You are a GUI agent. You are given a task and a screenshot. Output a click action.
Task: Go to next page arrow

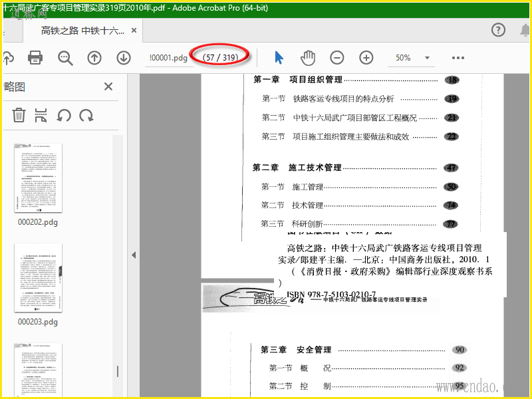[x=124, y=58]
